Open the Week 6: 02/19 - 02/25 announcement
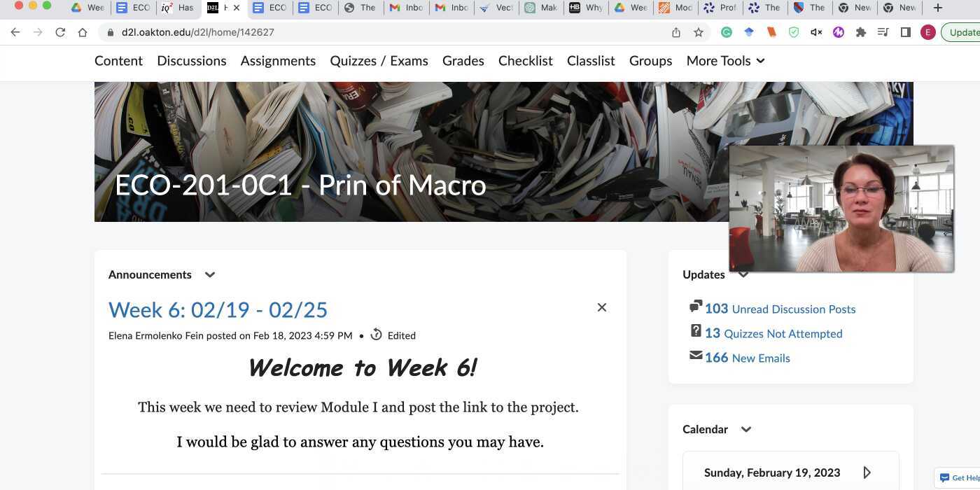 tap(217, 309)
